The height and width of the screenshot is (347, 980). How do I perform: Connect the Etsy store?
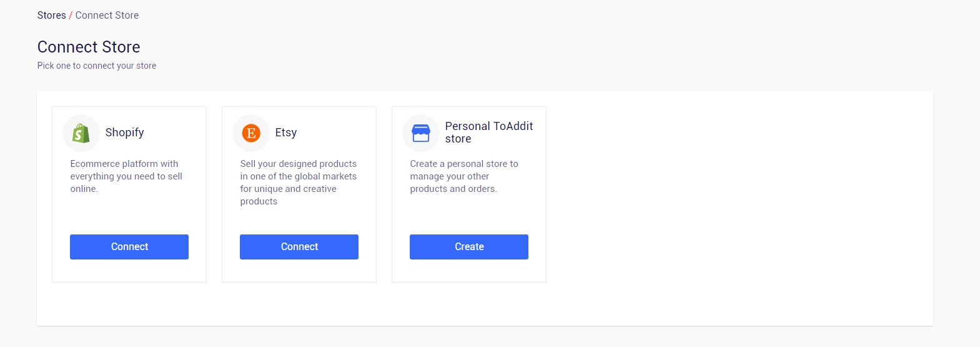[299, 247]
